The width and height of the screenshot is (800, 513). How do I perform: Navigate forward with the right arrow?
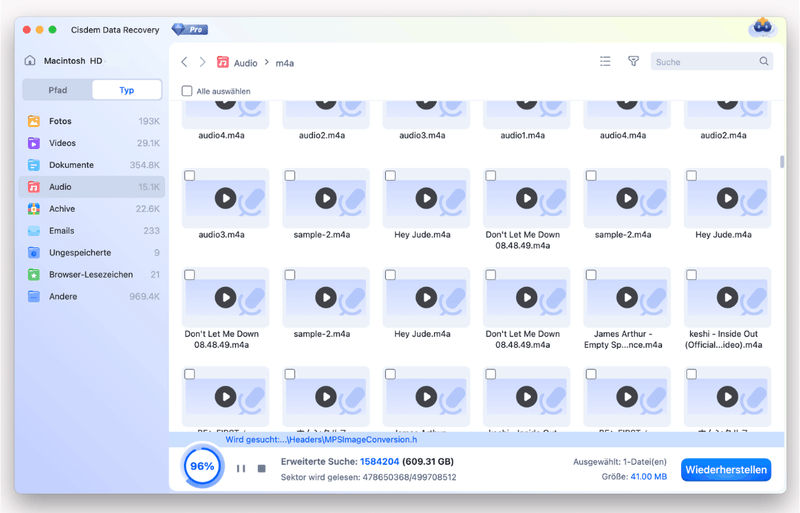click(x=202, y=62)
